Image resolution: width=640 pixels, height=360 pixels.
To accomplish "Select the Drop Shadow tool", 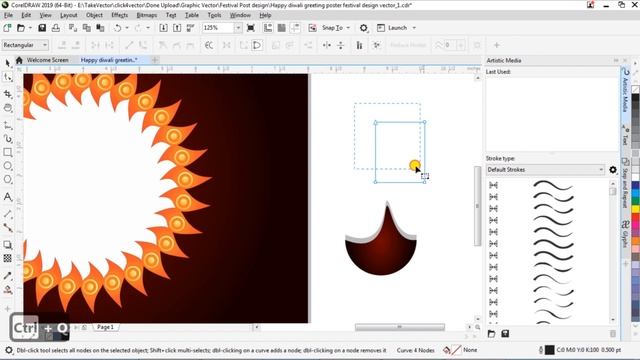I will [7, 245].
